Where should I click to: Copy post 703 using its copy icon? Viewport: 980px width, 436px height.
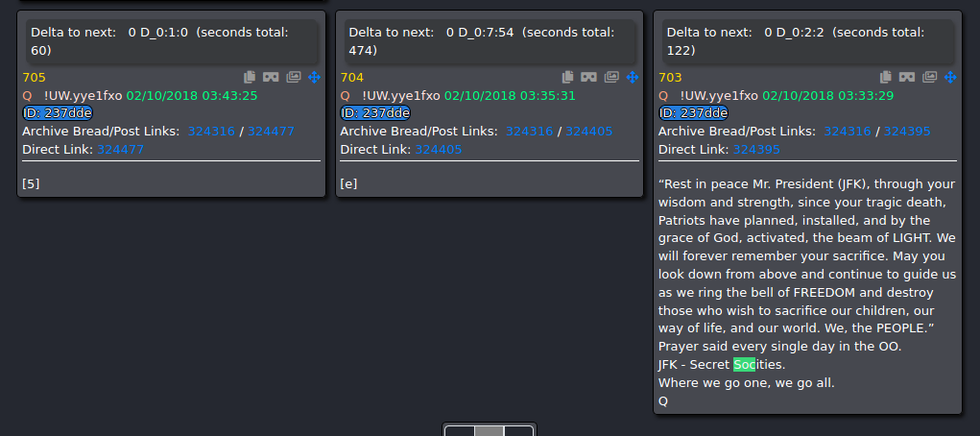(x=886, y=77)
